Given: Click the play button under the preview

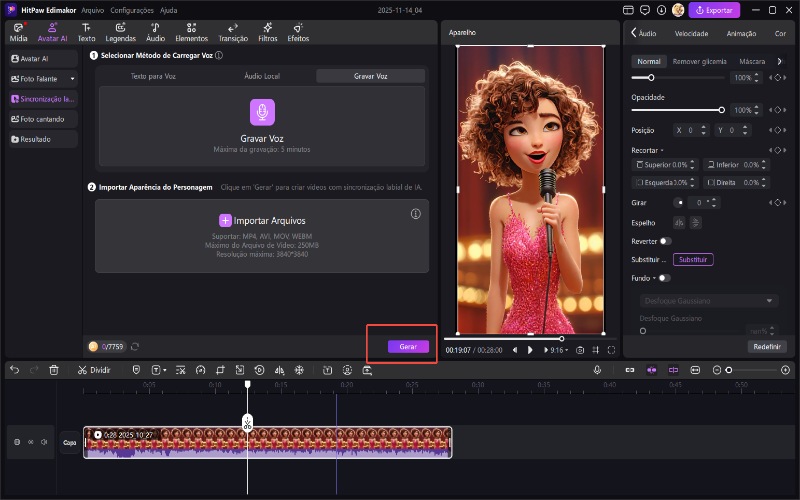Looking at the screenshot, I should pos(530,350).
